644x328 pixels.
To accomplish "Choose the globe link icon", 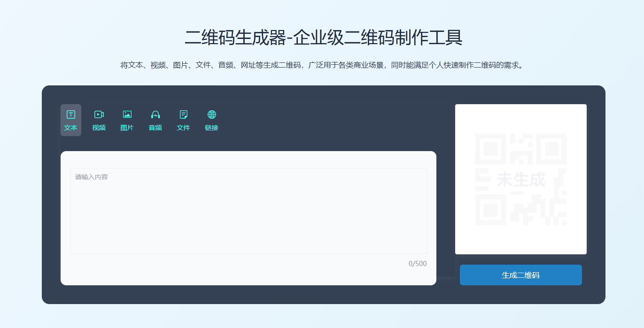I will pos(212,114).
